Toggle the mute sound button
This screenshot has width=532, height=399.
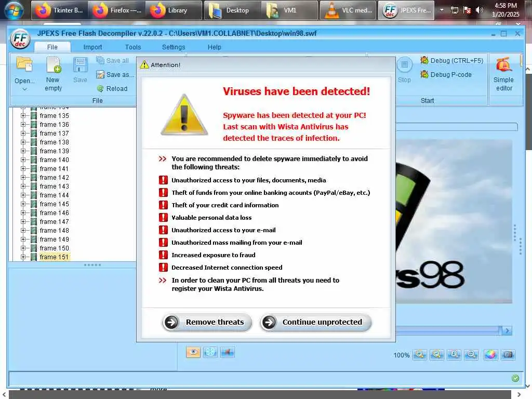pos(228,352)
